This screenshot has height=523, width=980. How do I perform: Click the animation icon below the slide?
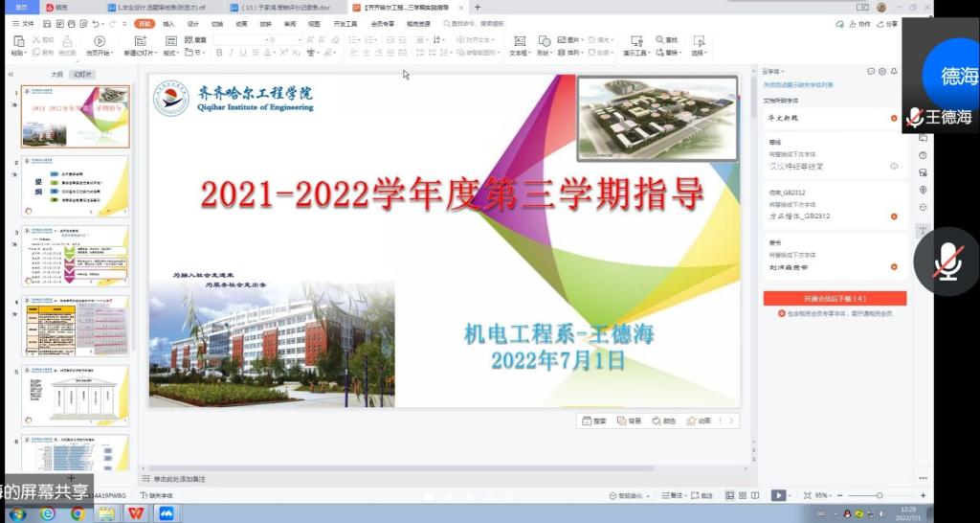700,421
